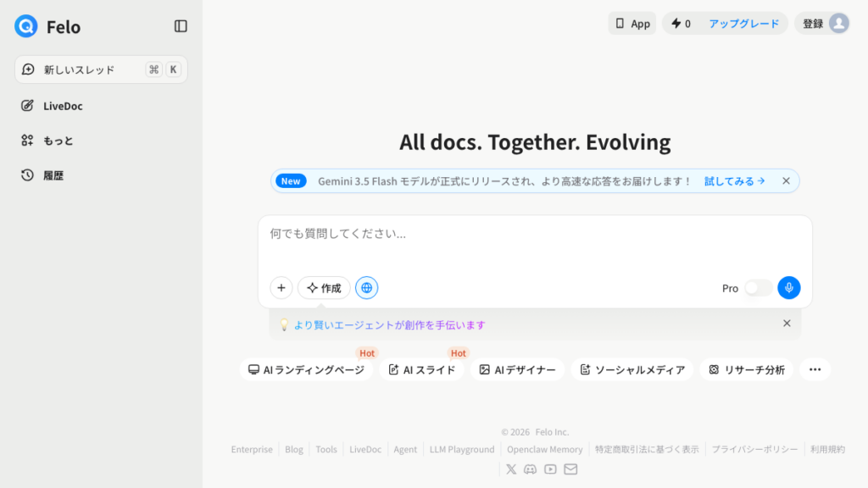Click the 試してみる link in banner
868x488 pixels.
(x=734, y=181)
